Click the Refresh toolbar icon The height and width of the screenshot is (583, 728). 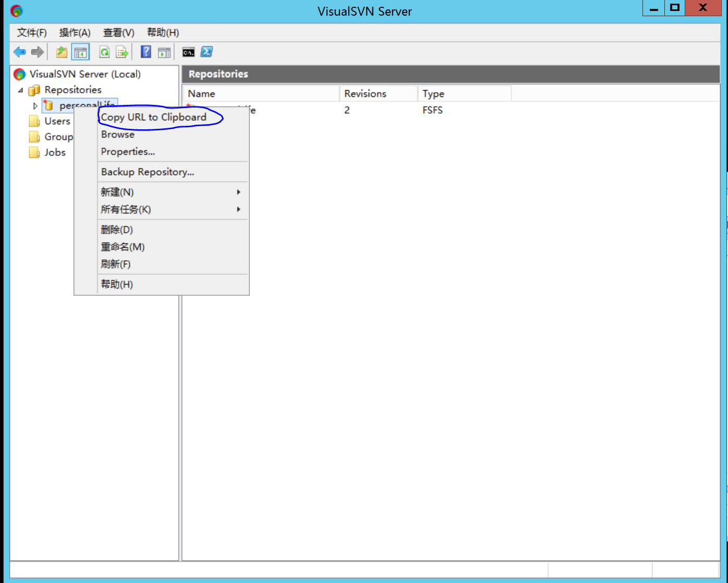tap(105, 52)
